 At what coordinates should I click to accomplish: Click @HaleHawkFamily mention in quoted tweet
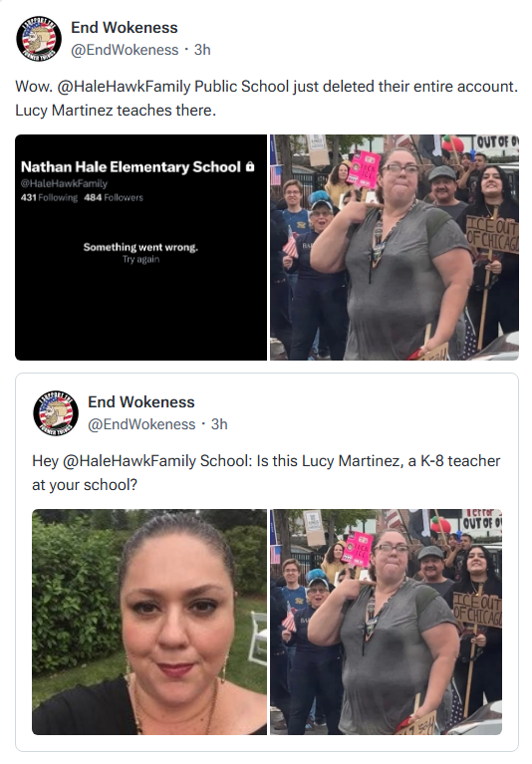click(130, 461)
